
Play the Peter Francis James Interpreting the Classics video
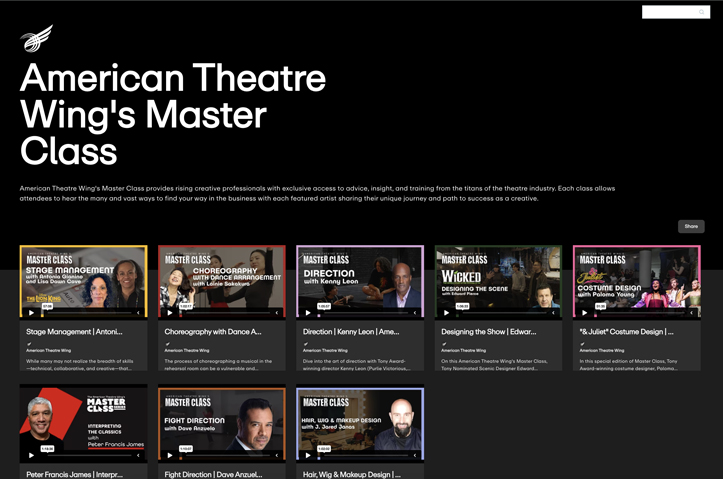31,455
